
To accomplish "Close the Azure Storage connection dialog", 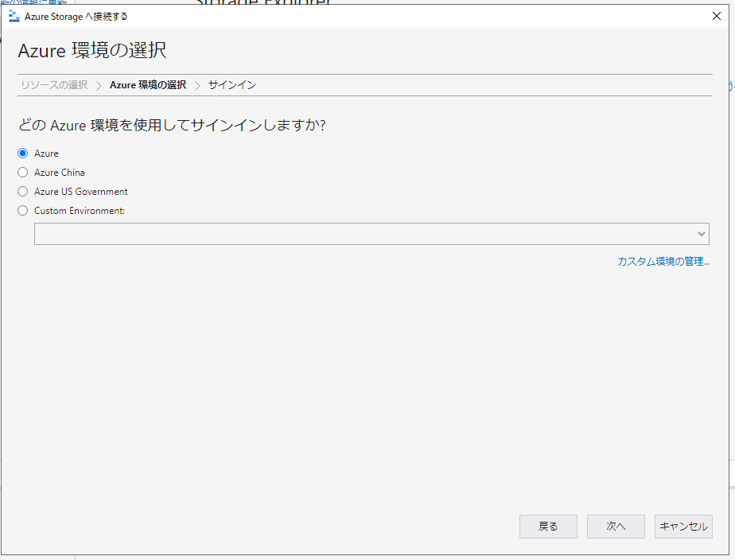I will (716, 15).
